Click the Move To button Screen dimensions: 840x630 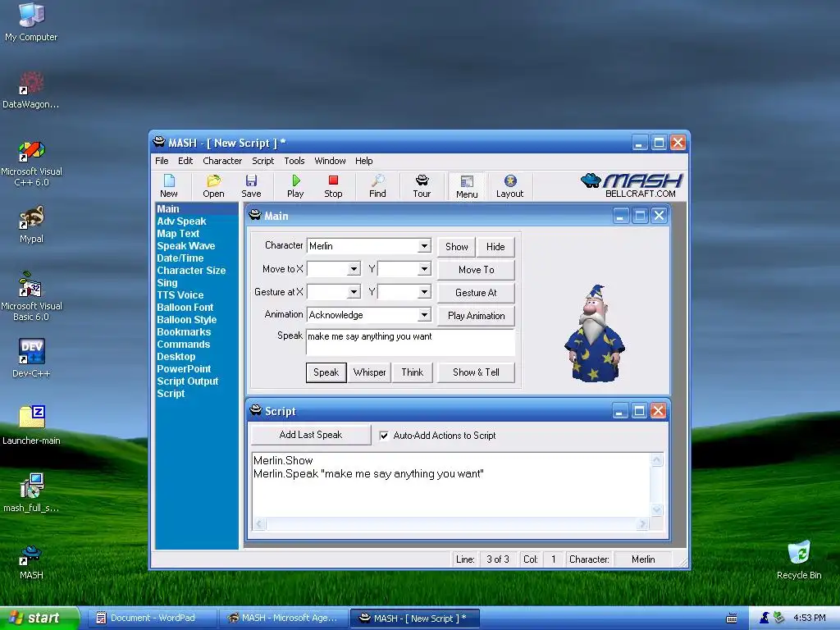tap(477, 270)
